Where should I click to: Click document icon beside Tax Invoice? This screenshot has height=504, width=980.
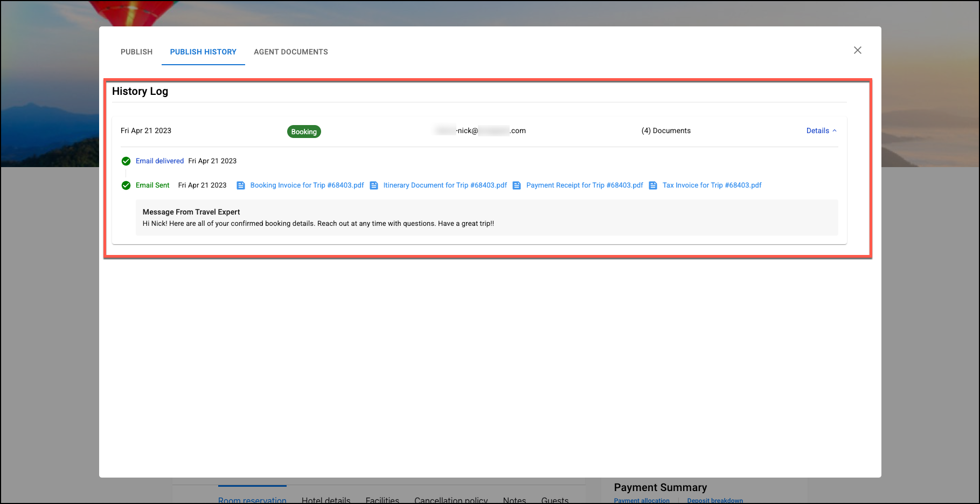coord(653,185)
